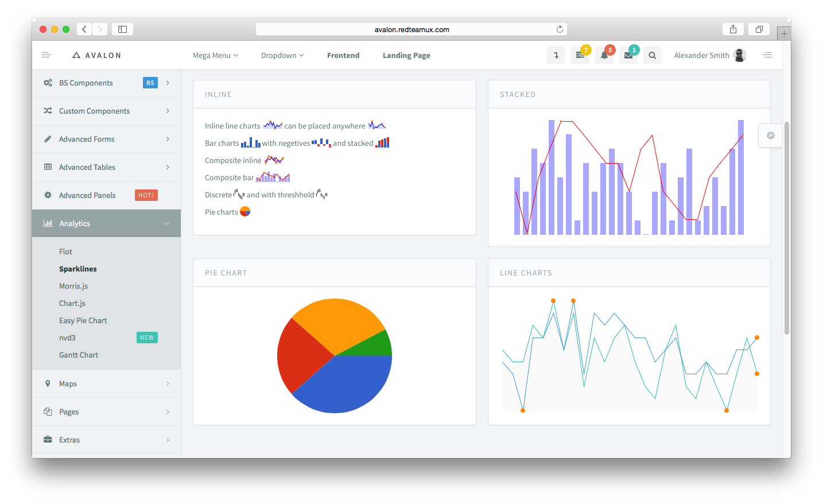Expand the Extras chevron
Screen dimensions: 823x504
(x=168, y=440)
